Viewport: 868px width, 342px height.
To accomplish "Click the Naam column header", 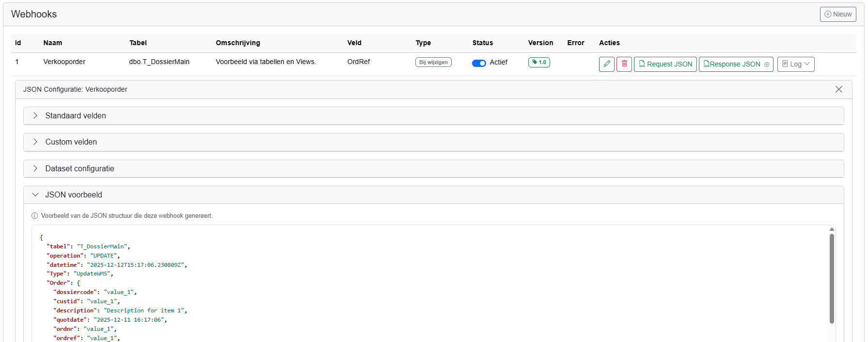I will tap(53, 43).
